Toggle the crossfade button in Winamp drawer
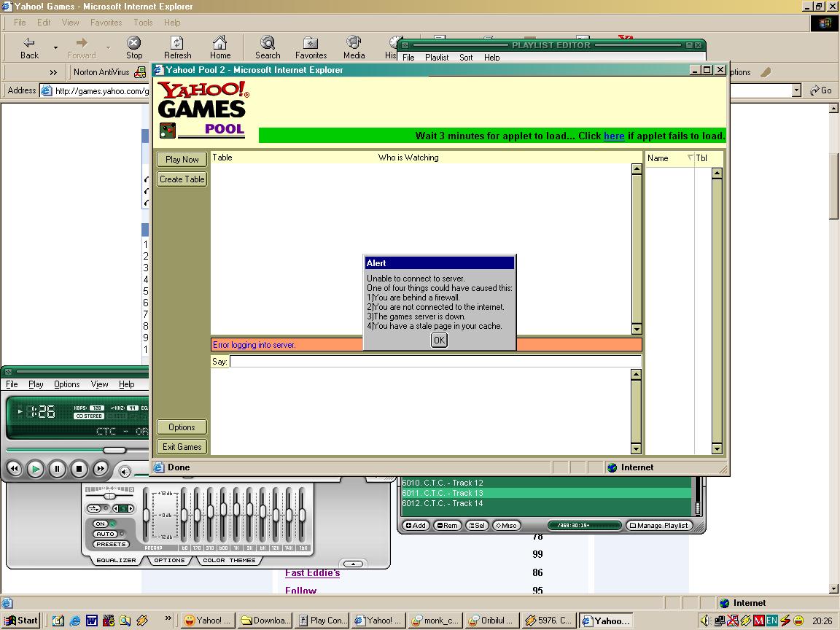840x630 pixels. (x=94, y=507)
